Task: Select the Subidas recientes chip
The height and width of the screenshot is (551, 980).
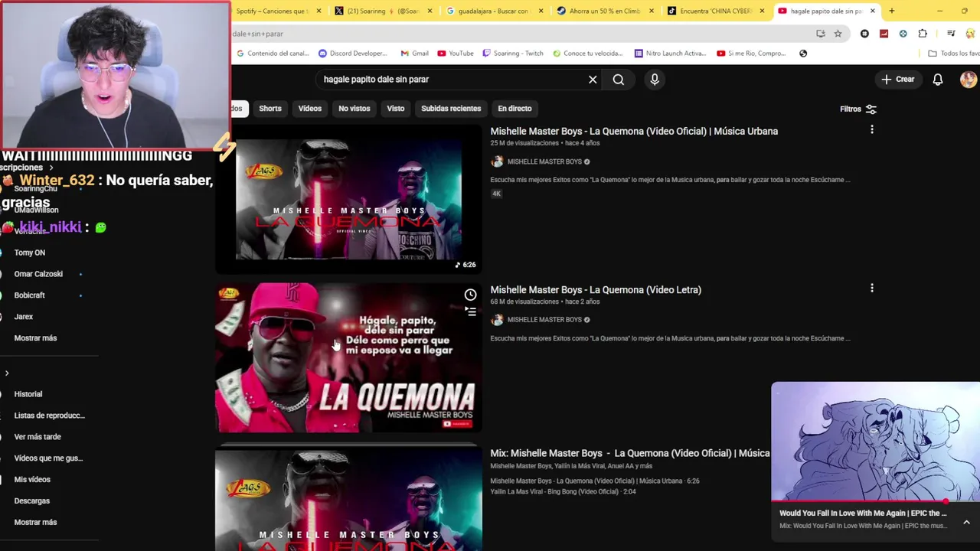Action: point(451,109)
